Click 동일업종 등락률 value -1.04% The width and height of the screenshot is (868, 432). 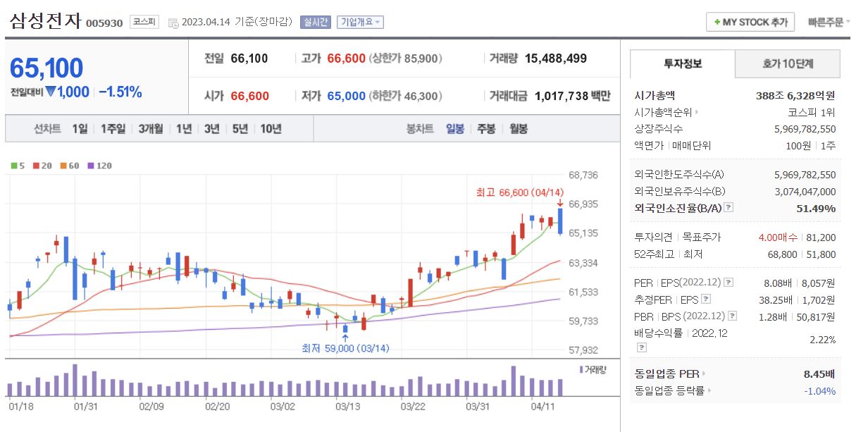click(x=820, y=390)
